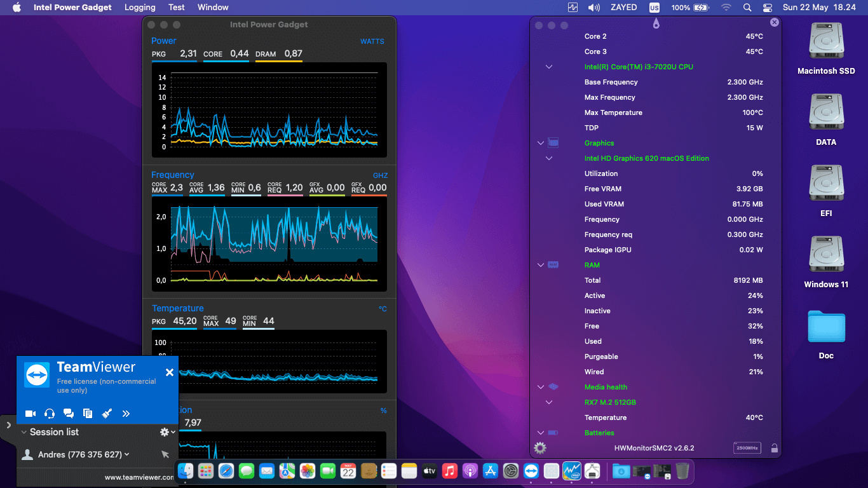Select the TeamViewer whiteboard paintbrush icon
Image resolution: width=868 pixels, height=488 pixels.
[106, 413]
